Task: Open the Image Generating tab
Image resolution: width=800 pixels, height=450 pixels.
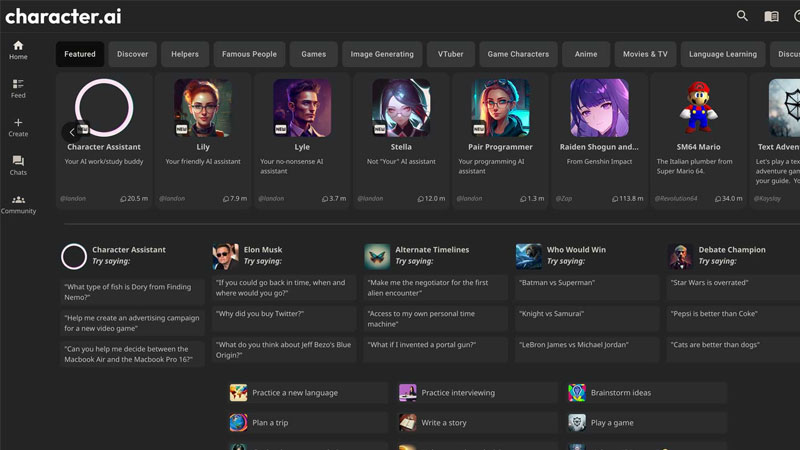Action: [x=382, y=54]
